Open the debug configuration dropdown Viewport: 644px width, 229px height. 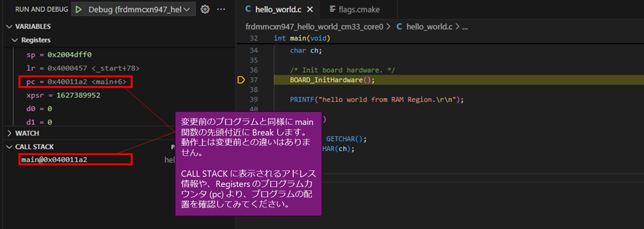tap(139, 9)
